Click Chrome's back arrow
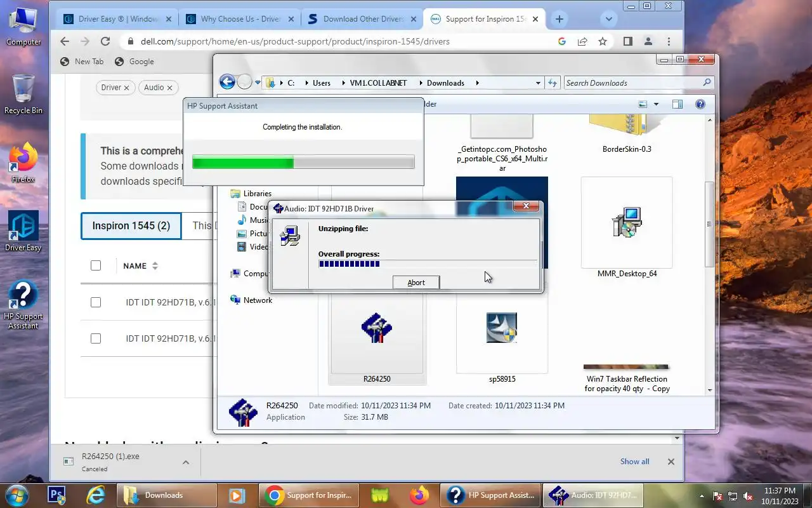 click(x=65, y=41)
